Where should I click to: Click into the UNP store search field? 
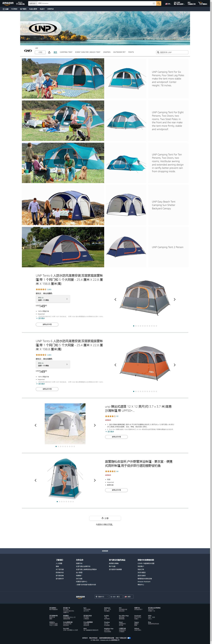click(172, 52)
